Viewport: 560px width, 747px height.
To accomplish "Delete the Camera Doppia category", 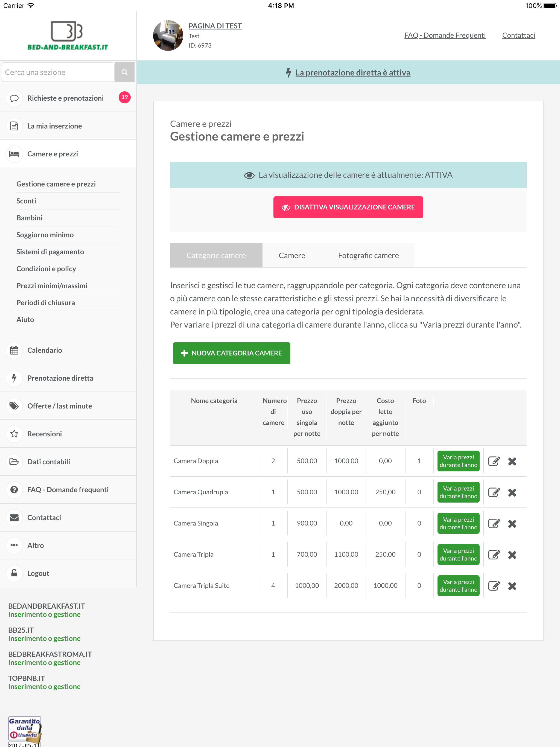I will pos(512,461).
